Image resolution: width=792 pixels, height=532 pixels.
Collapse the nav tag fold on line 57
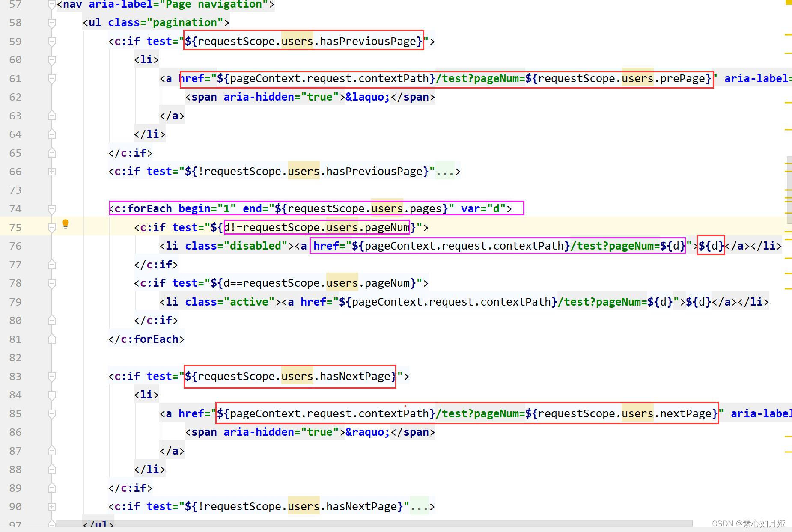pyautogui.click(x=52, y=4)
